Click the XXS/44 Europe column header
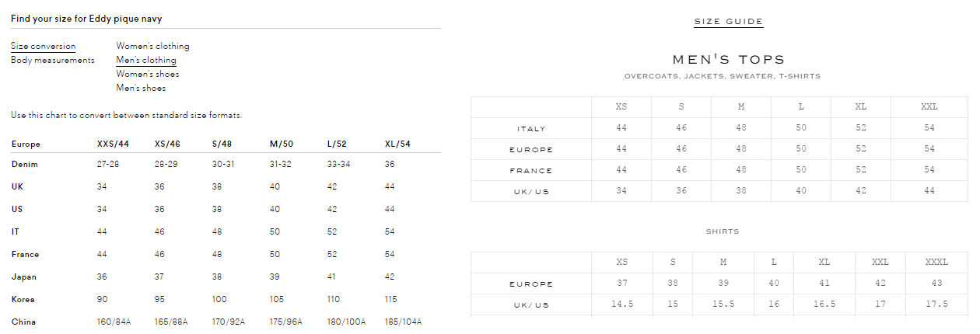Viewport: 980px width, 334px height. [113, 144]
